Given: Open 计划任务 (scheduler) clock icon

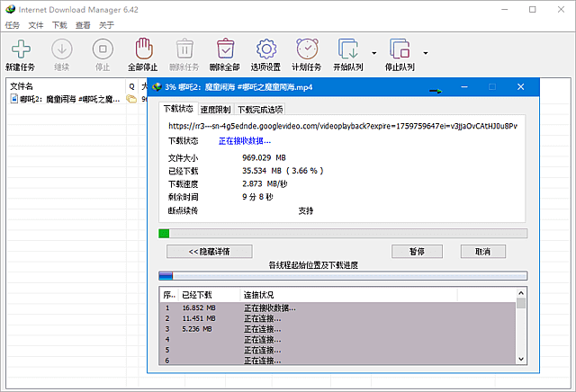Looking at the screenshot, I should 307,49.
